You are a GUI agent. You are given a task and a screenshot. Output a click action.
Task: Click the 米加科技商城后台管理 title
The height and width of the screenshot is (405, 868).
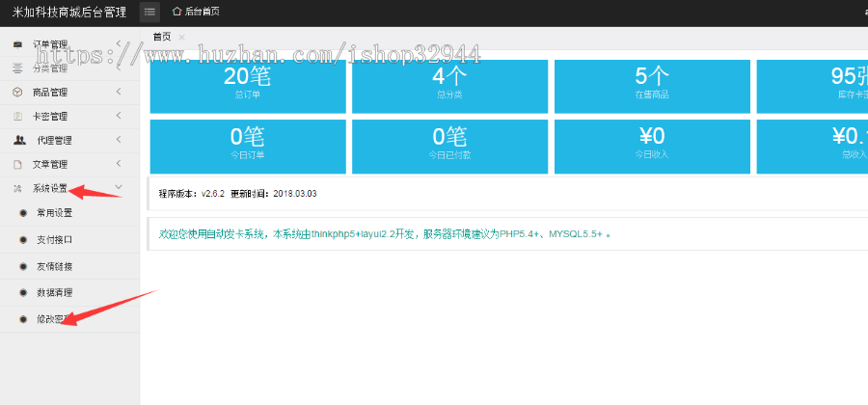(x=69, y=13)
